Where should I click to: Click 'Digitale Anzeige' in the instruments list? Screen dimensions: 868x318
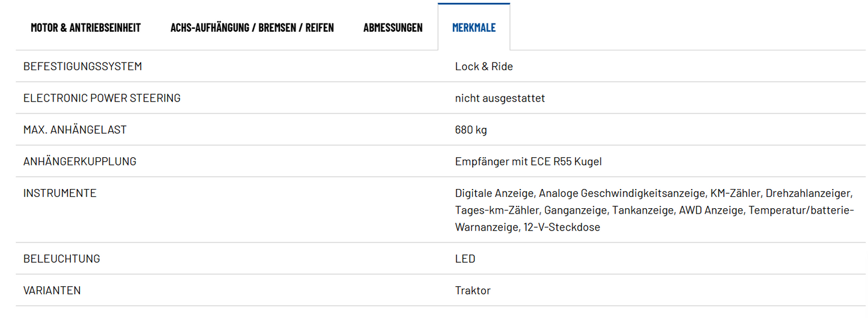click(x=494, y=193)
